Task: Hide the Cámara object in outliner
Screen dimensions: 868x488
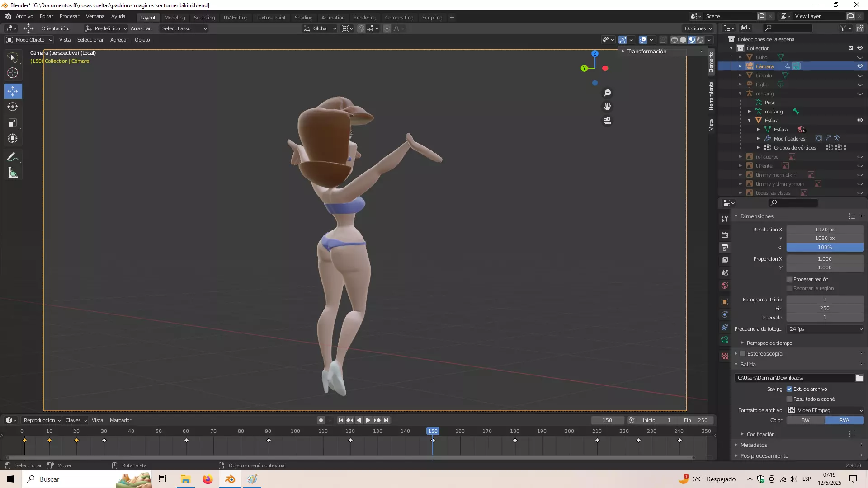Action: point(860,66)
